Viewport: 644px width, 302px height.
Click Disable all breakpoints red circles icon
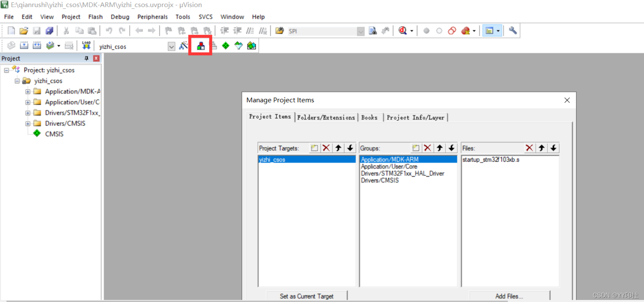(x=452, y=31)
